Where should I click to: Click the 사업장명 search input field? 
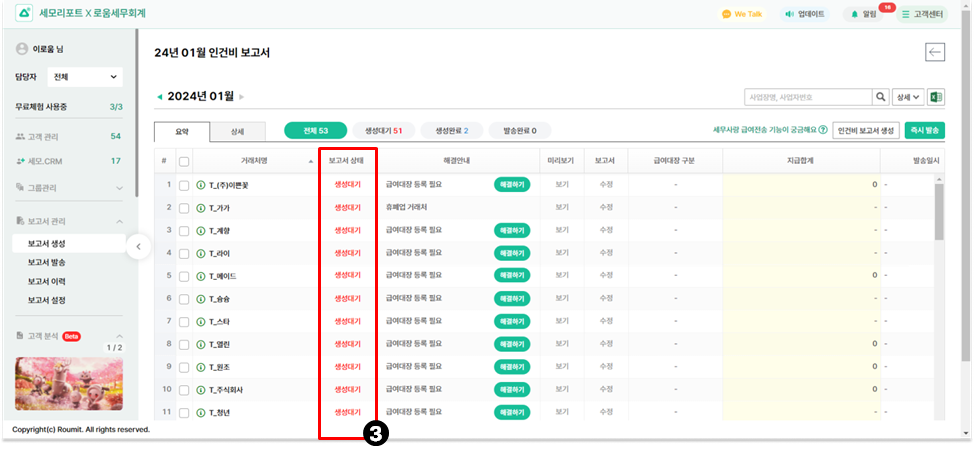(808, 97)
